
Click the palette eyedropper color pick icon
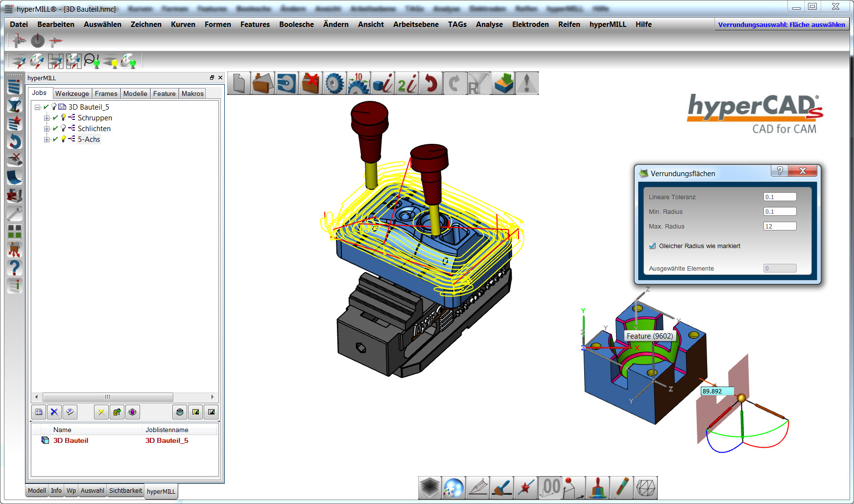coord(37,61)
